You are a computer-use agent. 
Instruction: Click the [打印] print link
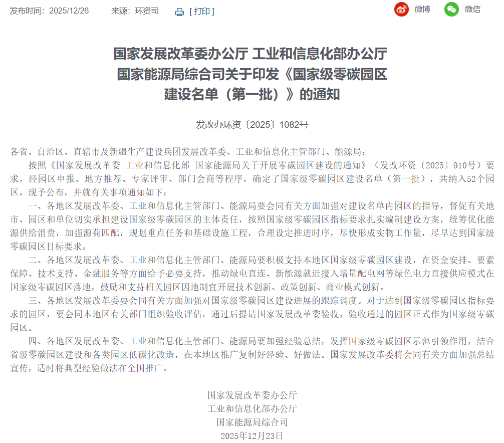tap(201, 11)
